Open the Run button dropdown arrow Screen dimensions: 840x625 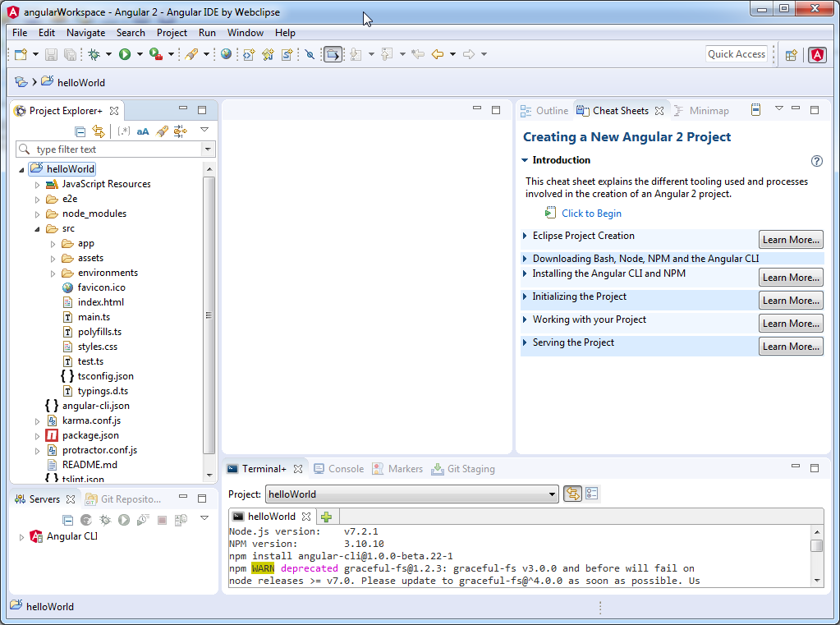tap(140, 54)
